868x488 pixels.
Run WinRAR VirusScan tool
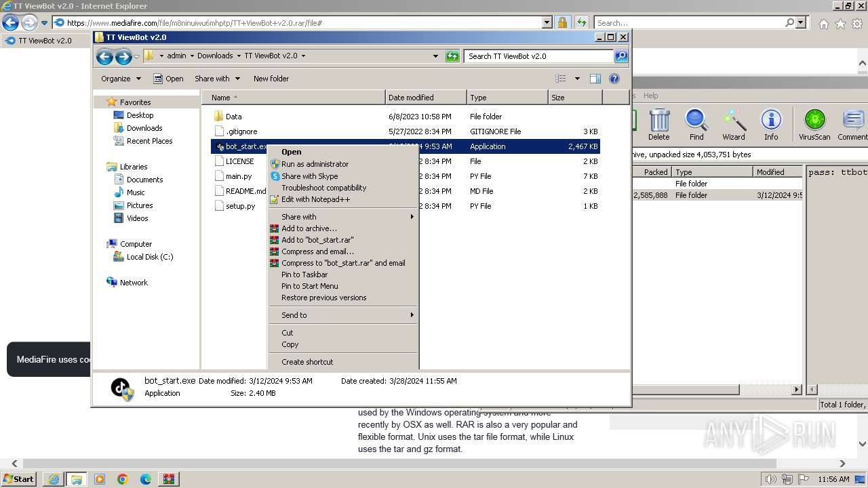click(814, 124)
